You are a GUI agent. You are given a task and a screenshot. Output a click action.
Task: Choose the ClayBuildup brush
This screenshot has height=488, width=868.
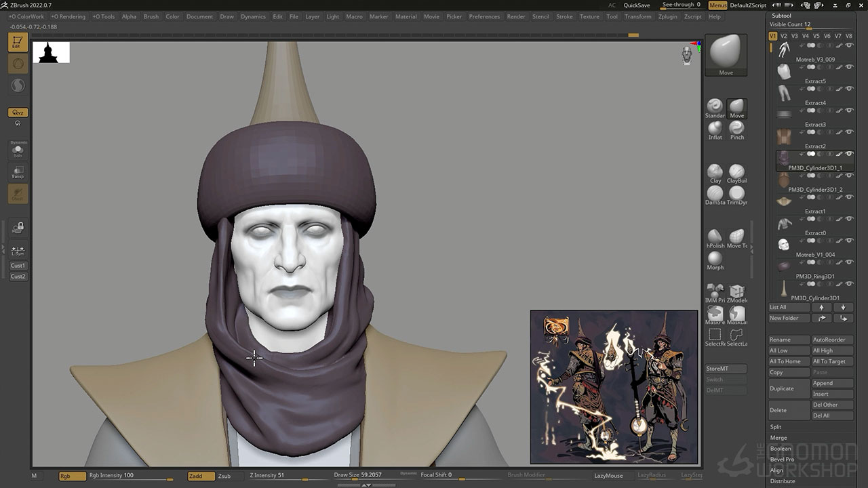736,172
